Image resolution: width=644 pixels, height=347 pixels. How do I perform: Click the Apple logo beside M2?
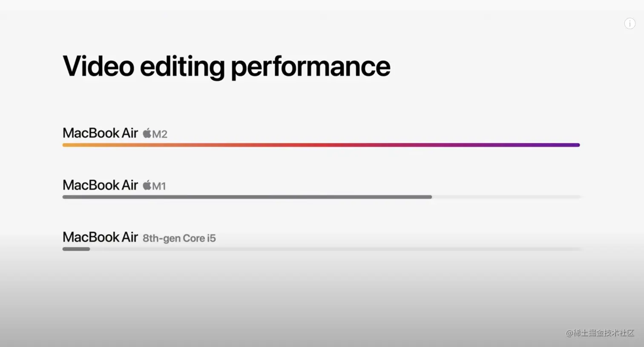(x=147, y=133)
